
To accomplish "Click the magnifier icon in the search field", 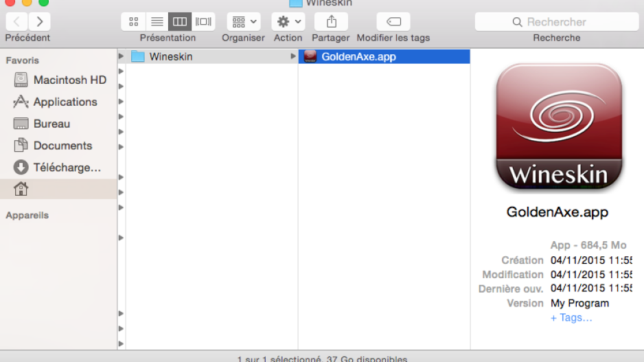I will (517, 22).
